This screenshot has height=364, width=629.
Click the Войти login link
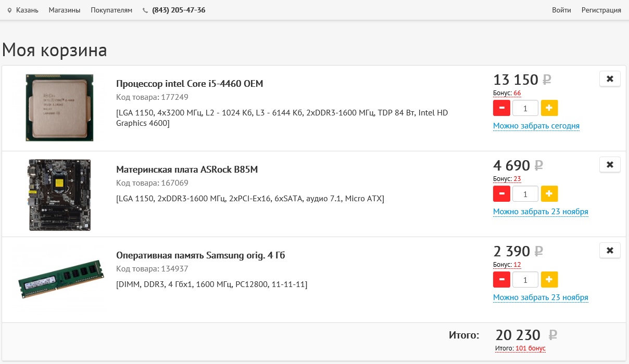[561, 10]
